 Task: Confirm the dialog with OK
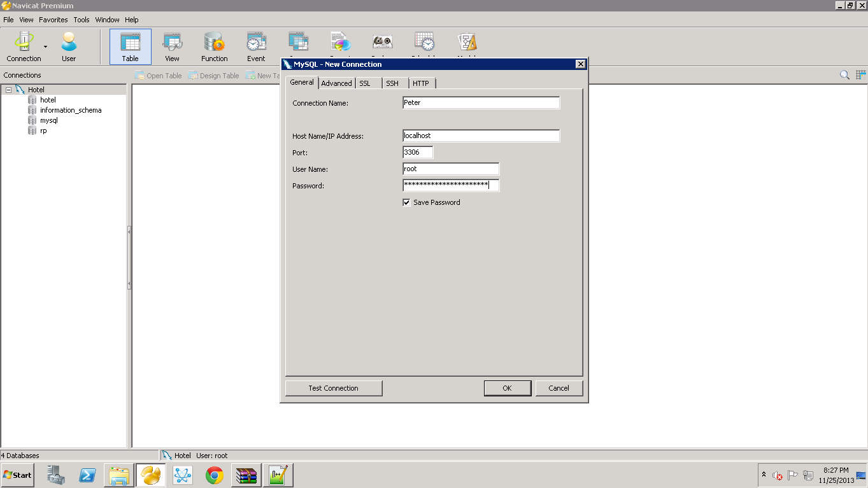click(x=507, y=388)
